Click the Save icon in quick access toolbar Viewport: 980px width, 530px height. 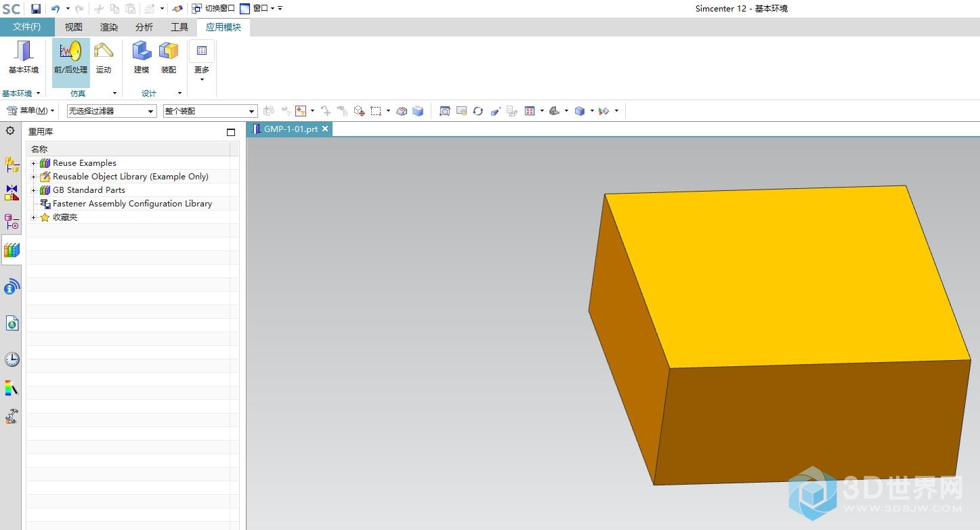click(x=36, y=9)
